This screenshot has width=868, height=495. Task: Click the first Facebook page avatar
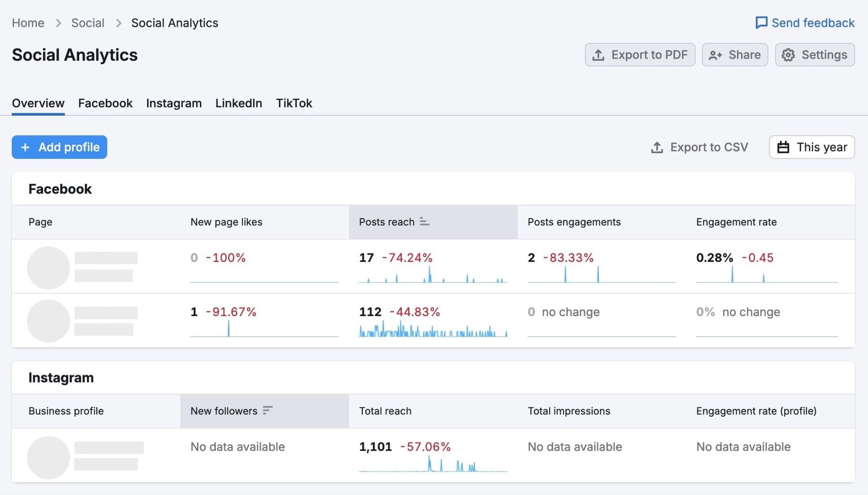(48, 268)
